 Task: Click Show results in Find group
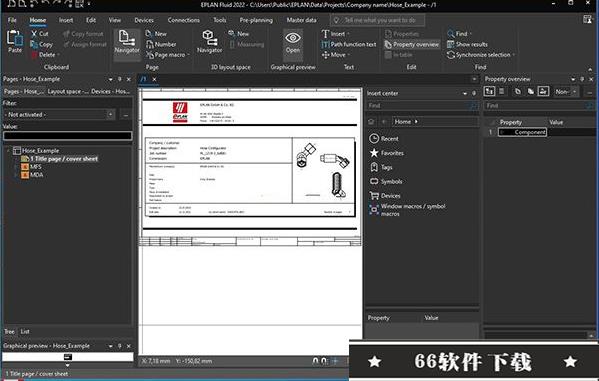pyautogui.click(x=467, y=44)
